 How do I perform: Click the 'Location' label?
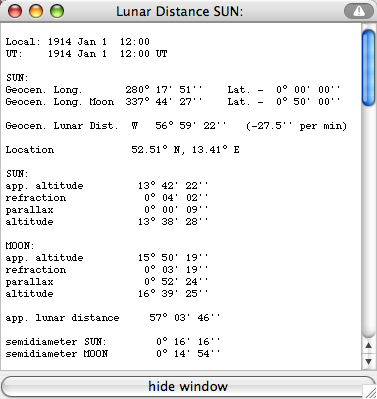(x=29, y=150)
